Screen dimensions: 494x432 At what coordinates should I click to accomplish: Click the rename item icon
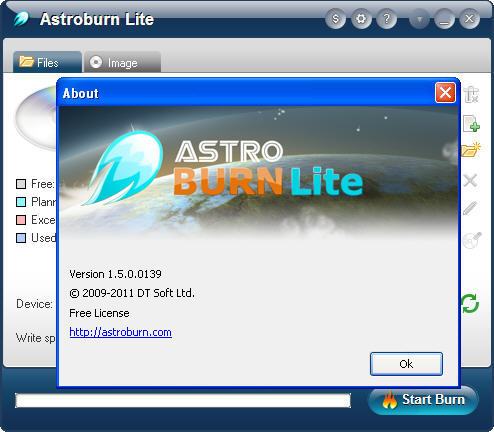(471, 94)
